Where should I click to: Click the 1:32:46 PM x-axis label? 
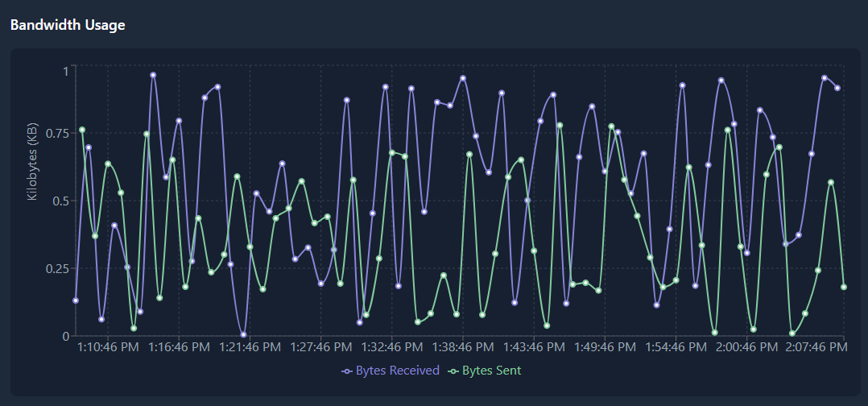(x=392, y=347)
